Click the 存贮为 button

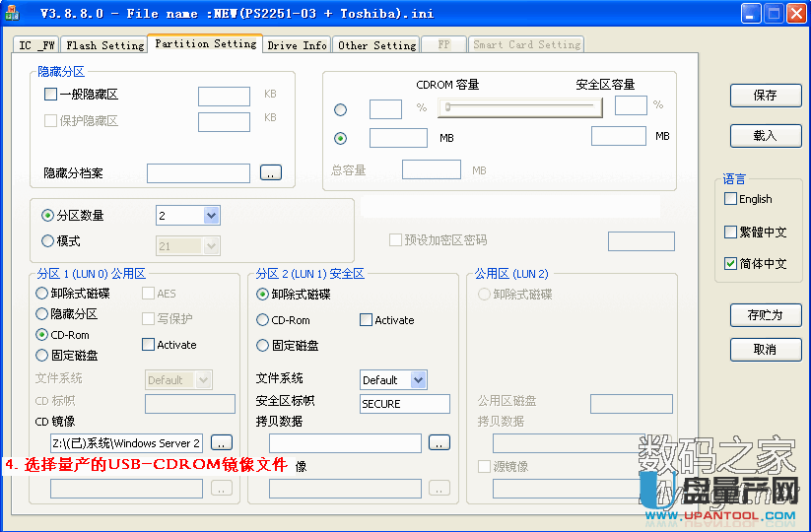(x=766, y=315)
